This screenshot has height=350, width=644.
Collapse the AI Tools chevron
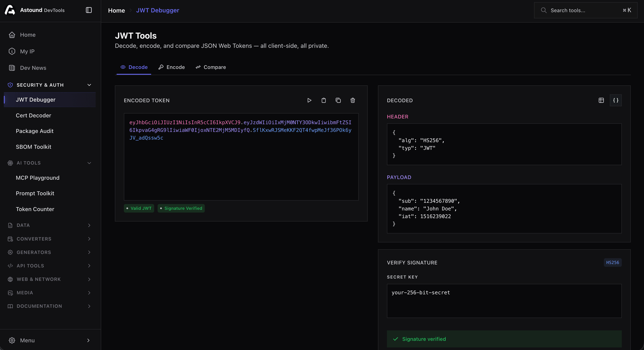coord(89,163)
